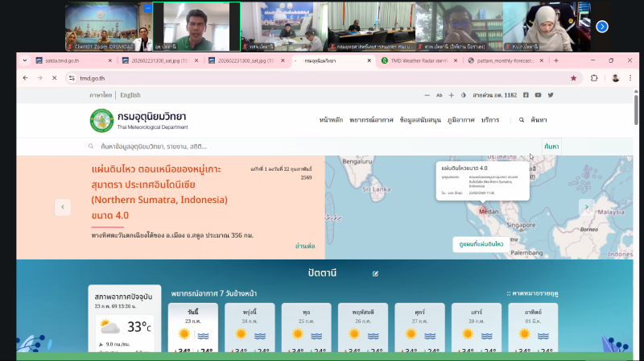This screenshot has width=644, height=361.
Task: Bookmark this page with the star icon
Action: (x=573, y=78)
